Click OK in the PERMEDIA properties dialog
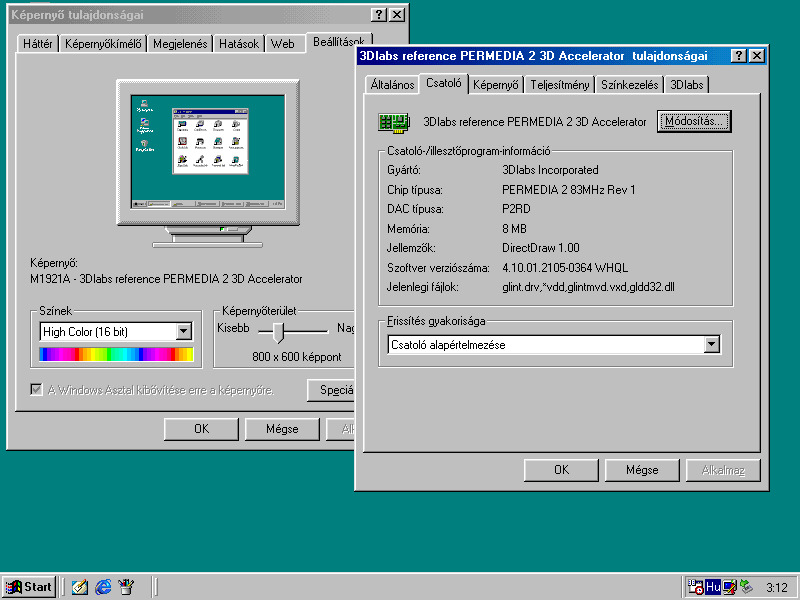800x600 pixels. point(561,470)
